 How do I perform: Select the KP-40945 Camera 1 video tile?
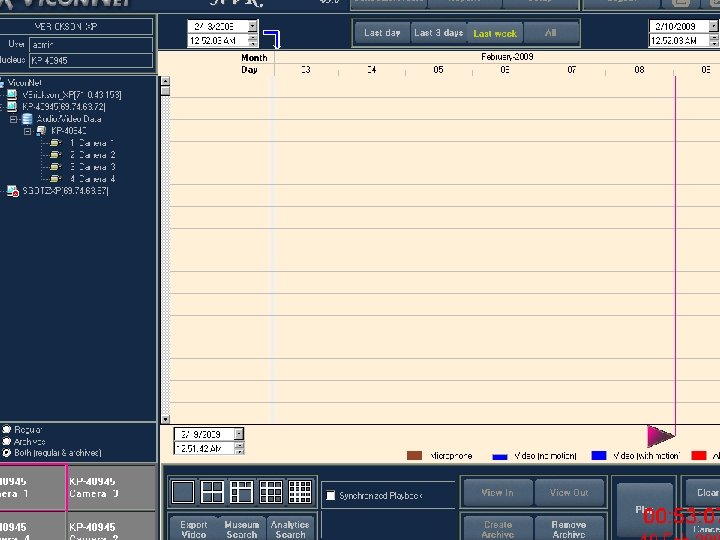33,487
